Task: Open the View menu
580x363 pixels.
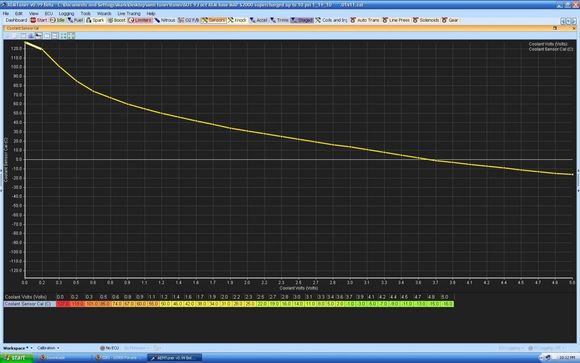Action: 33,13
